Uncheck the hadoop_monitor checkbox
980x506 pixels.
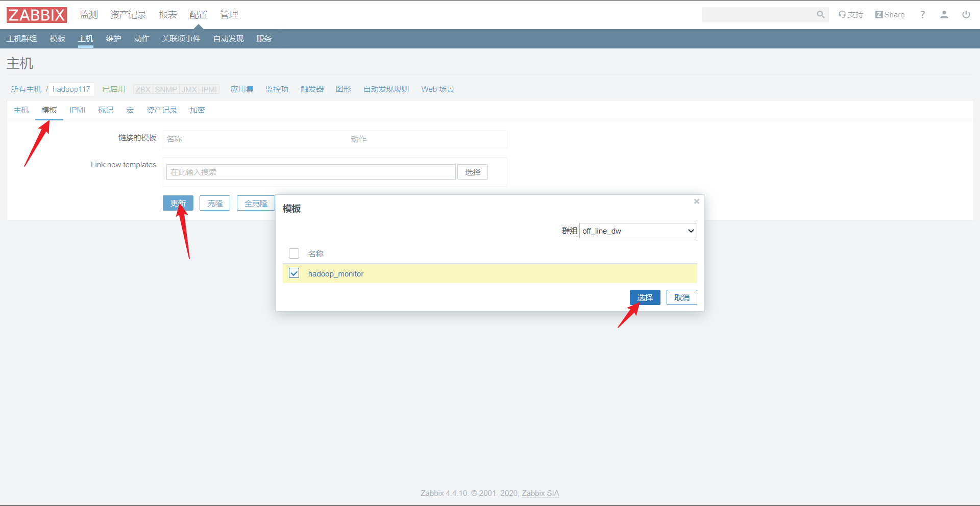(x=294, y=273)
